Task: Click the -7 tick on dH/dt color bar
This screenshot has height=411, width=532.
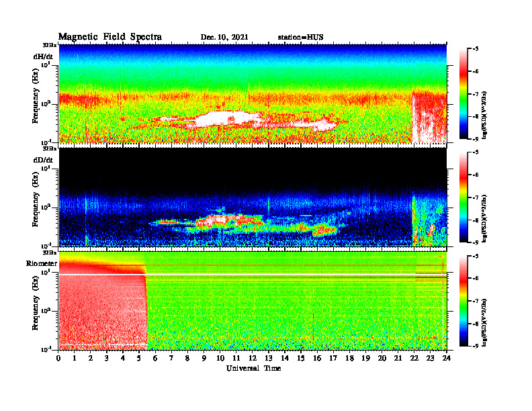Action: point(476,94)
